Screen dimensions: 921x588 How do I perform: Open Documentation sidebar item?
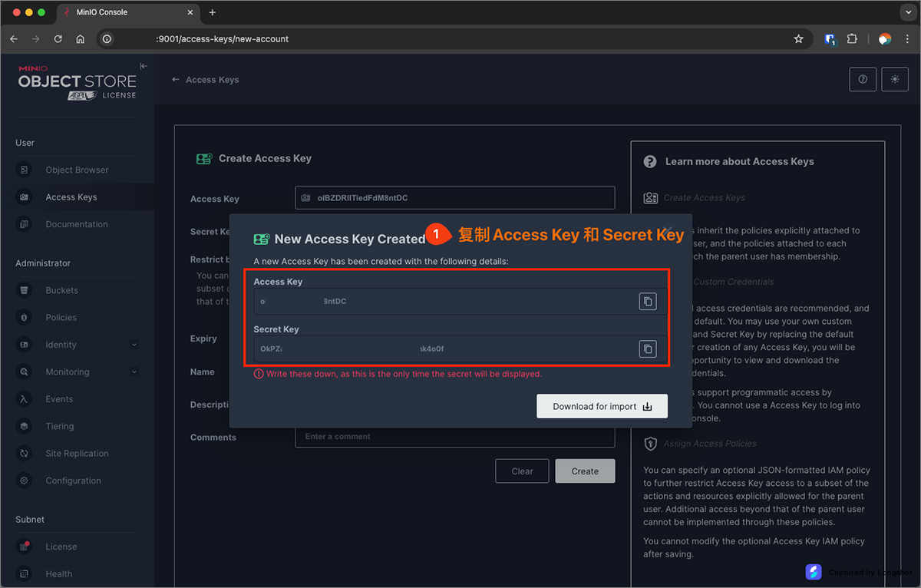tap(76, 225)
